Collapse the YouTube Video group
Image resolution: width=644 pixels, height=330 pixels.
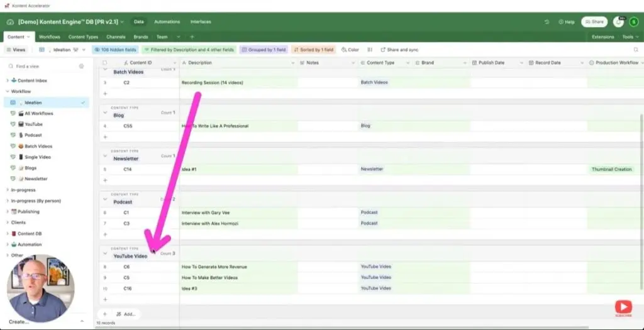tap(104, 253)
